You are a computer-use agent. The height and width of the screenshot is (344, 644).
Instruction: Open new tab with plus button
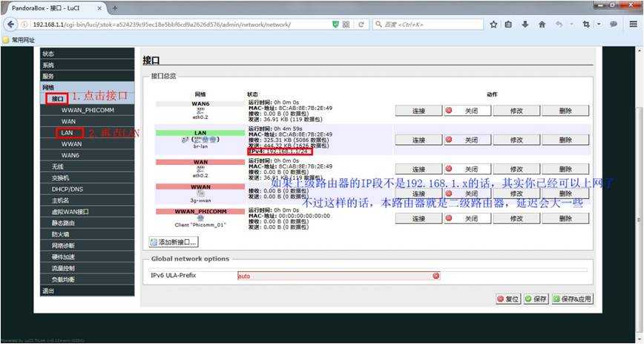pyautogui.click(x=114, y=8)
